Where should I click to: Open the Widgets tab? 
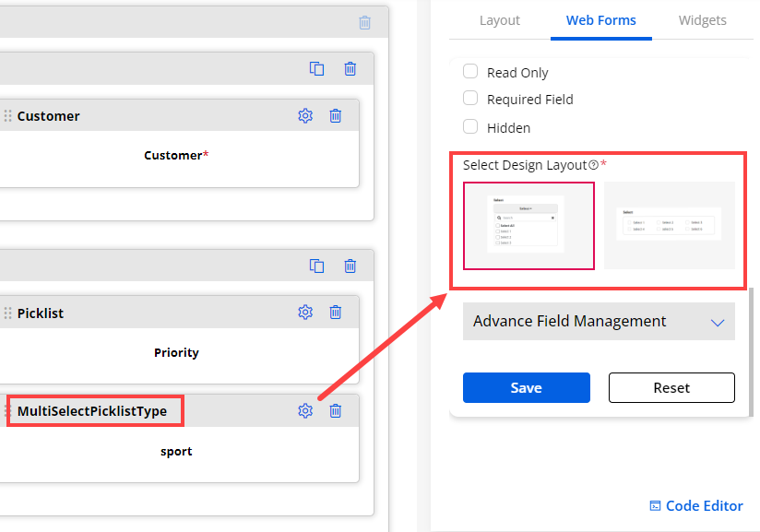click(702, 20)
